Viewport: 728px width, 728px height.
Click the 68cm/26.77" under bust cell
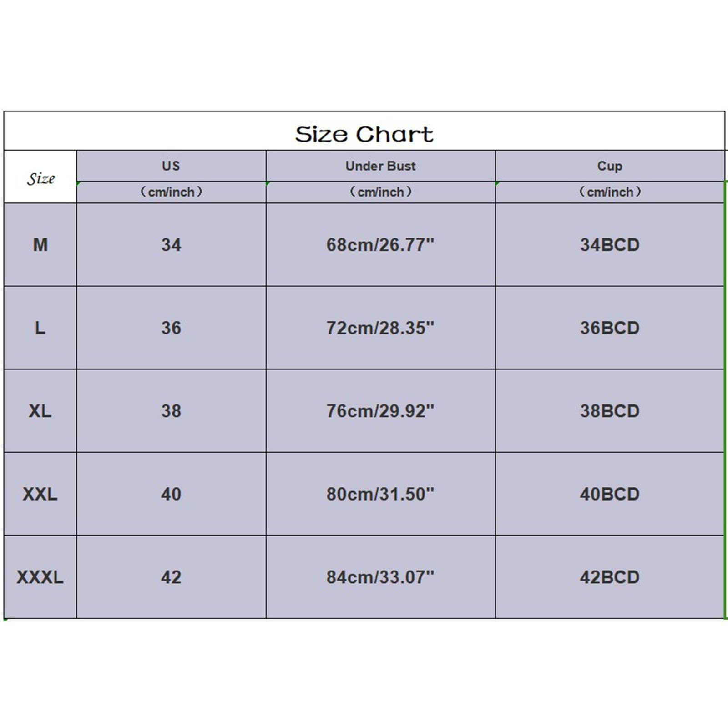(380, 245)
